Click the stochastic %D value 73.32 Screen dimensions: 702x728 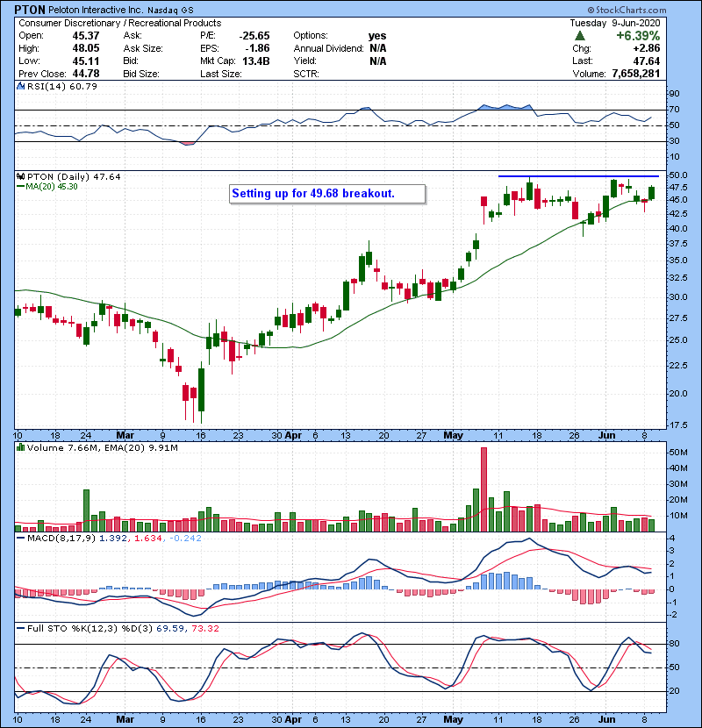204,628
